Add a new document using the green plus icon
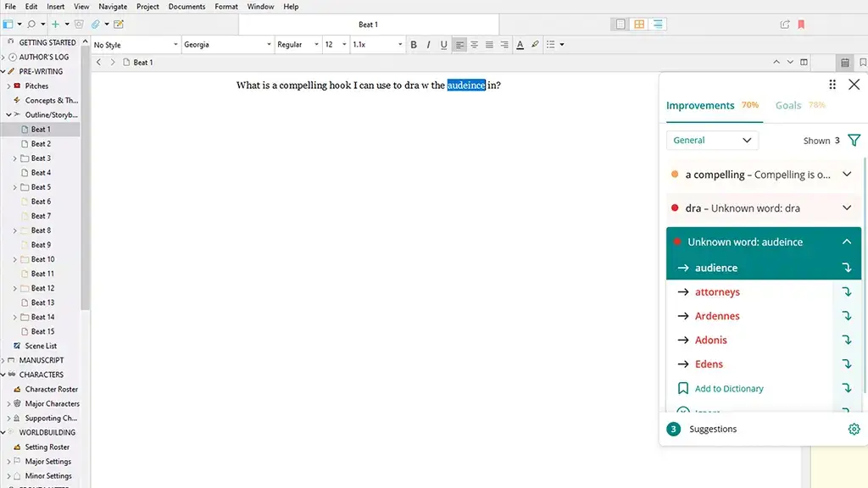 pyautogui.click(x=55, y=25)
